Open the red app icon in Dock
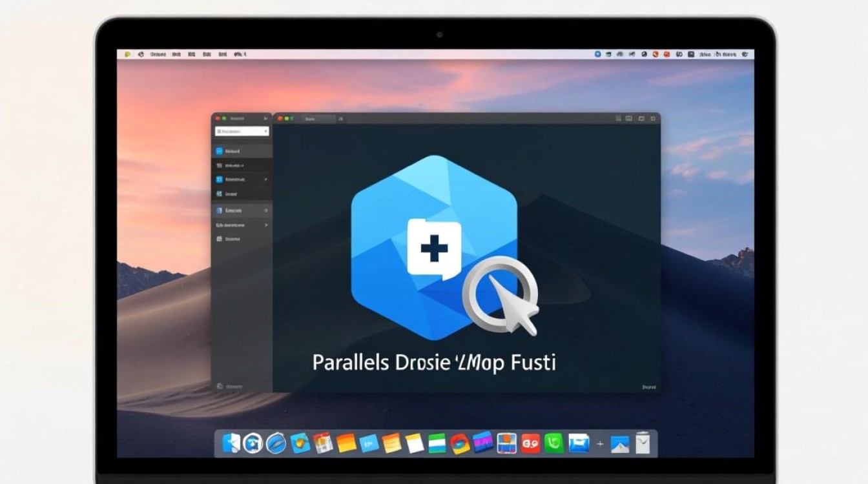The width and height of the screenshot is (868, 484). (x=530, y=443)
